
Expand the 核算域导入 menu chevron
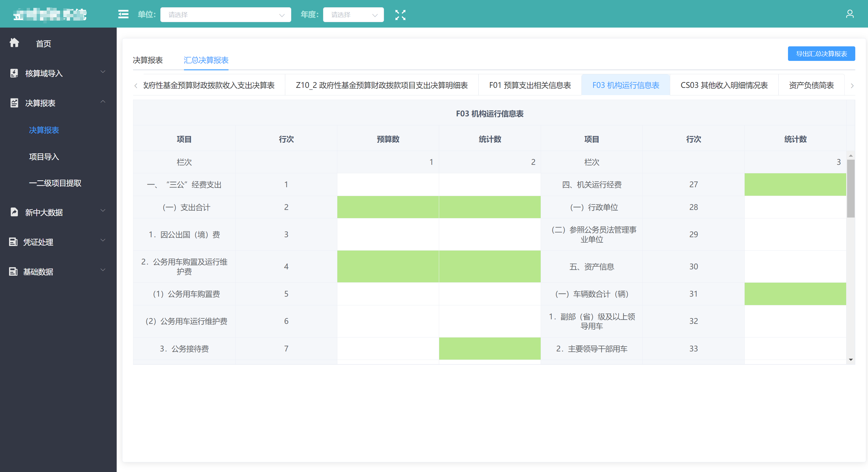click(103, 72)
